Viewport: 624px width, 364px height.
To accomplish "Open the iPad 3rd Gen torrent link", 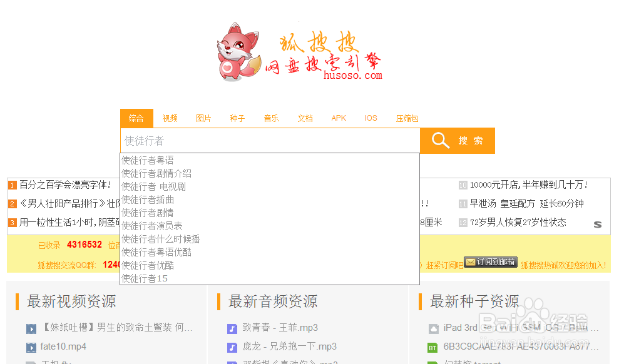I will pyautogui.click(x=521, y=328).
